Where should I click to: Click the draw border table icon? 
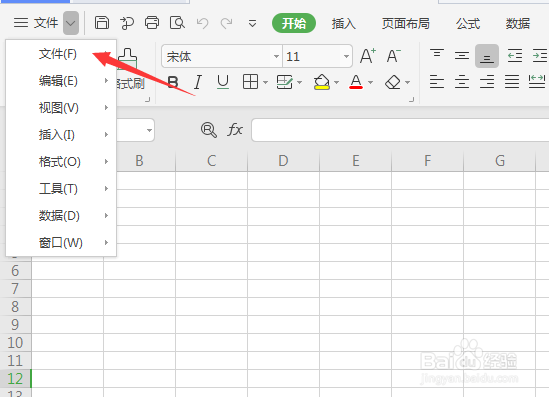pos(284,82)
